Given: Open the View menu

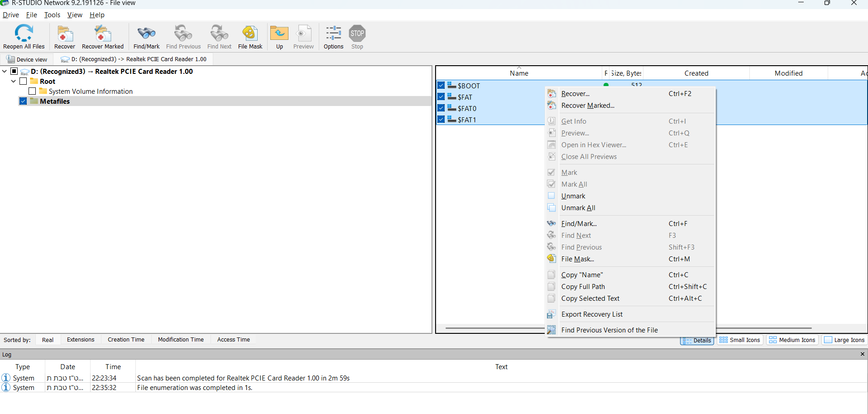Looking at the screenshot, I should pyautogui.click(x=75, y=15).
